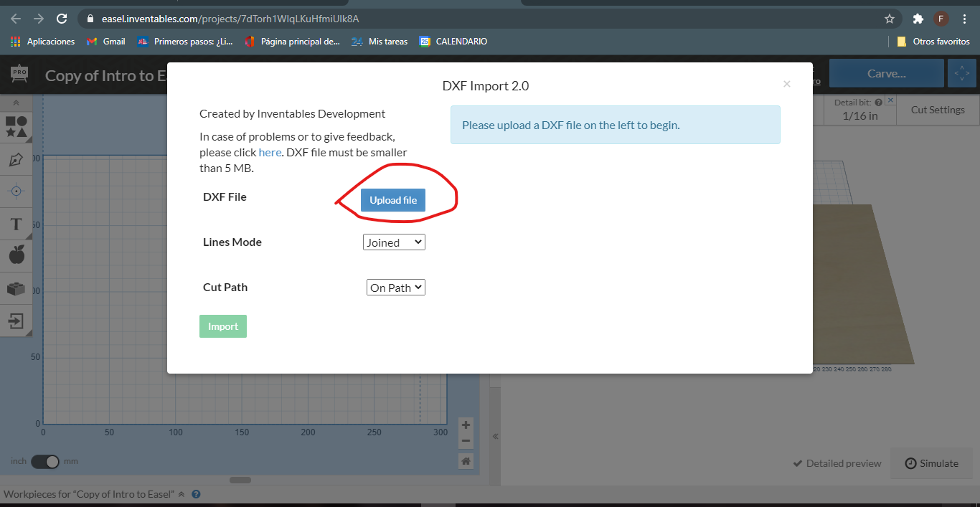Follow the 'here' feedback link

(x=270, y=152)
